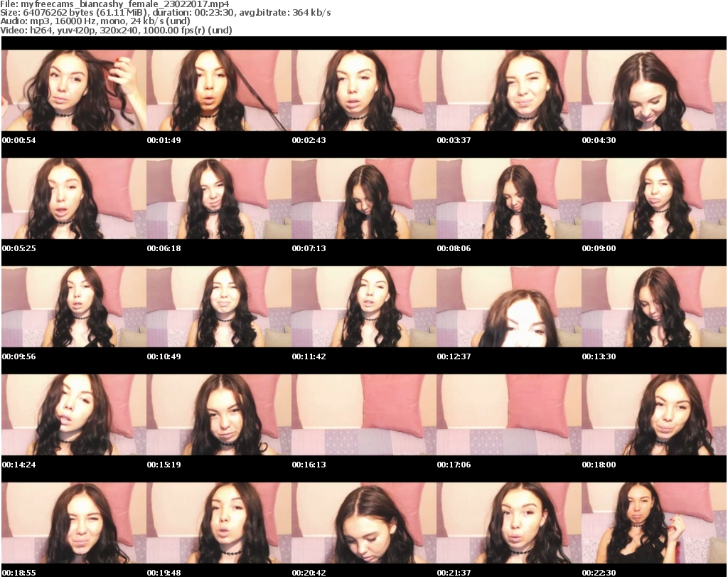Select the timestamp text 00:03:37

tap(454, 140)
